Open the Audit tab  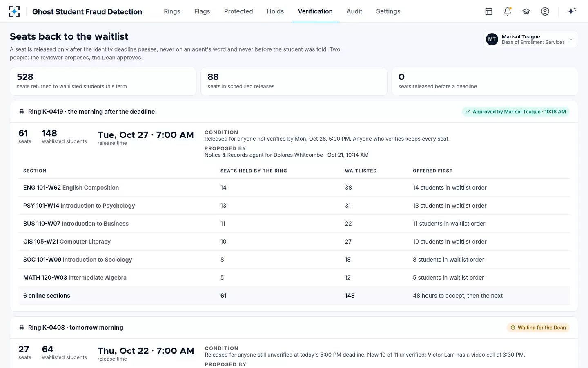pos(354,11)
